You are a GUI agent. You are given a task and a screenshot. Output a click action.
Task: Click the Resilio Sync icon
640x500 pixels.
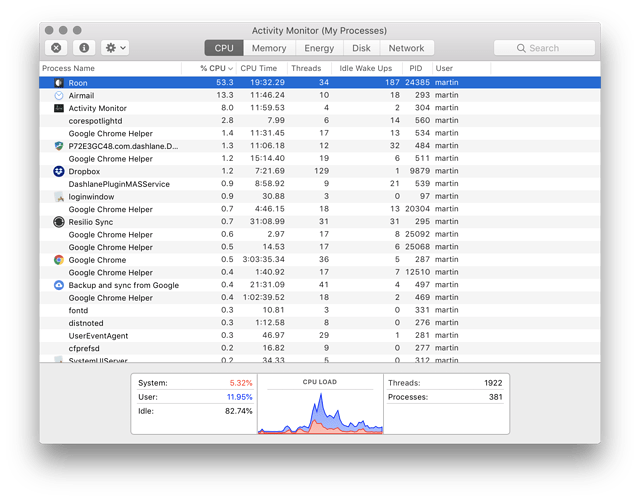click(59, 222)
